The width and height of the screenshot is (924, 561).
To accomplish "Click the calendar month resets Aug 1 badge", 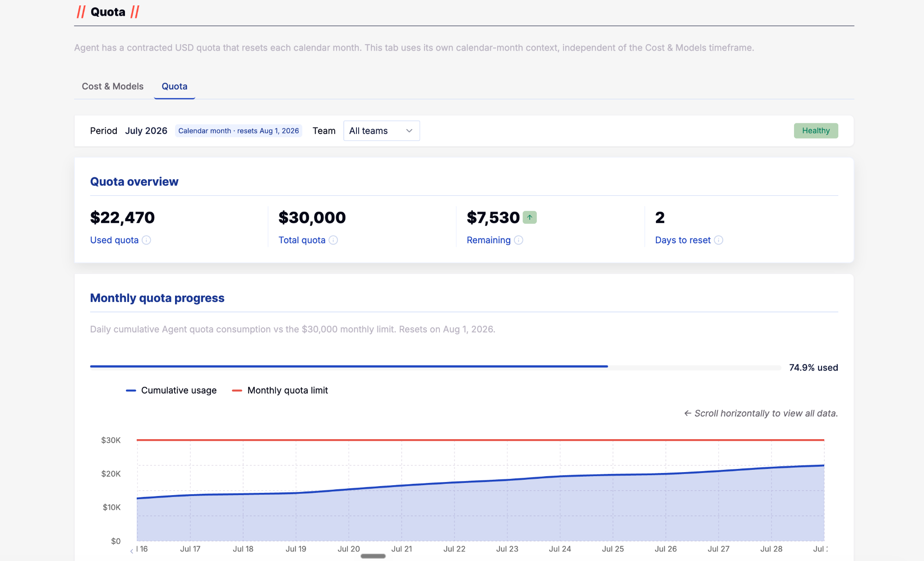I will click(239, 131).
